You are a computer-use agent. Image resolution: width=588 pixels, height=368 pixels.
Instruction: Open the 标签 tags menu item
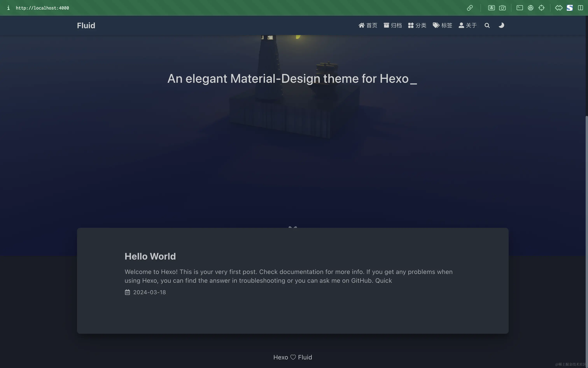[442, 25]
